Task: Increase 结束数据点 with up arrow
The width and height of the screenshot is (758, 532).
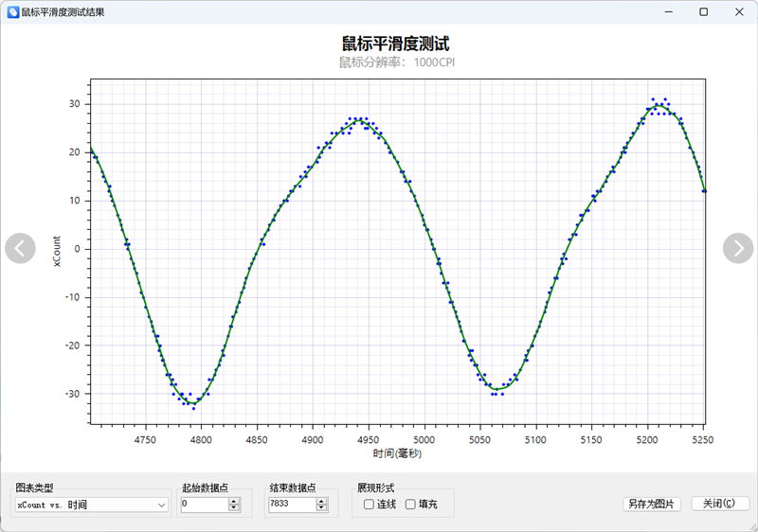Action: point(320,502)
